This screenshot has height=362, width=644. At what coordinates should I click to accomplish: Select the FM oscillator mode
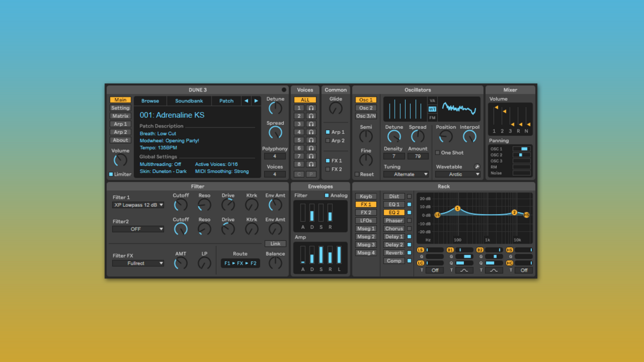432,118
